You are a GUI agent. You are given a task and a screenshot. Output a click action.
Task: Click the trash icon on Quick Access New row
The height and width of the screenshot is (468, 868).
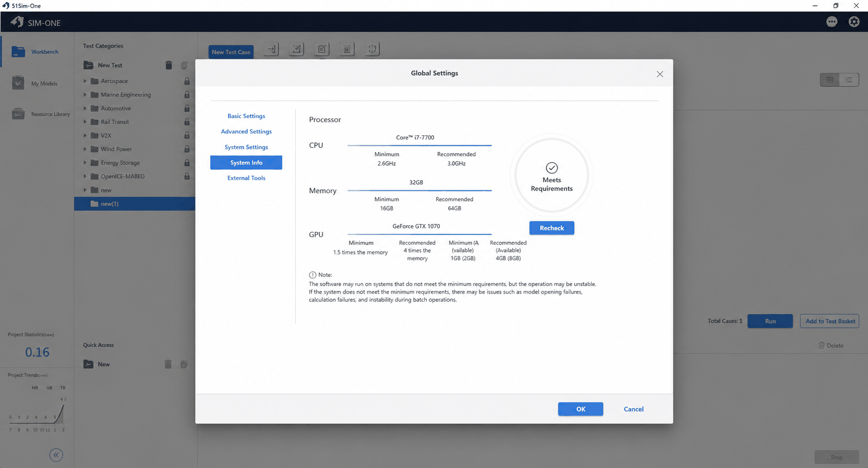168,364
